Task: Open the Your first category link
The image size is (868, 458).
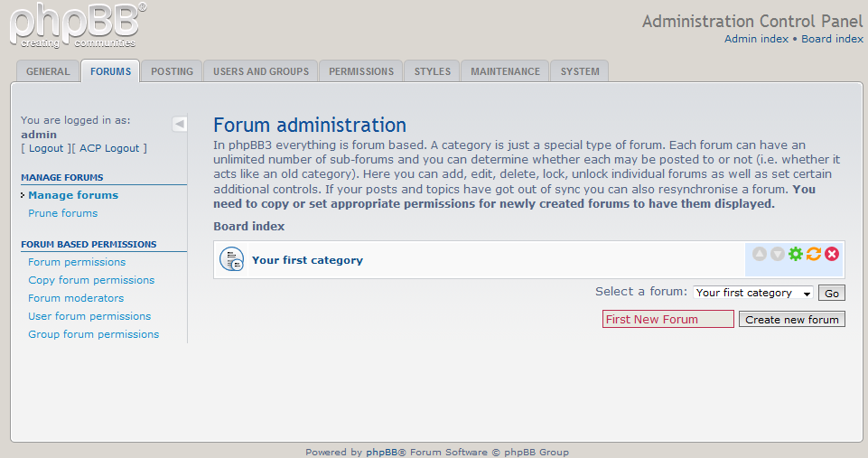Action: coord(307,260)
